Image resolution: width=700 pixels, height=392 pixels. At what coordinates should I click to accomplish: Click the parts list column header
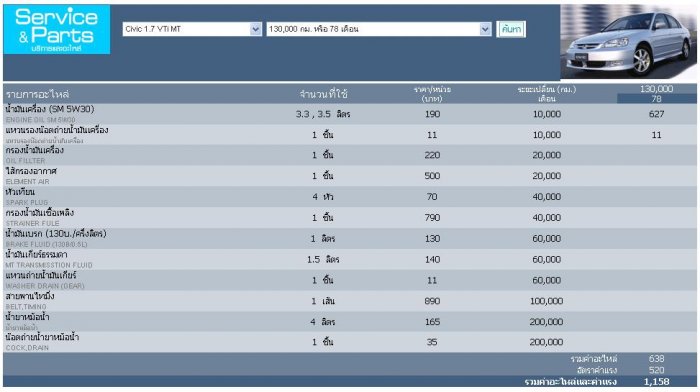click(38, 94)
